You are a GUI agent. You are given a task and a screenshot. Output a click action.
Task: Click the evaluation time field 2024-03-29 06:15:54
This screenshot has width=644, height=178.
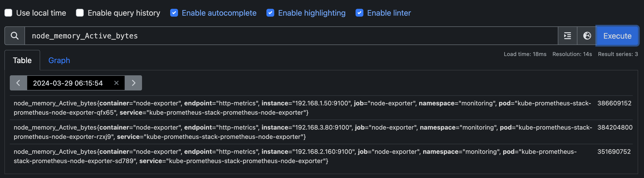[x=68, y=83]
